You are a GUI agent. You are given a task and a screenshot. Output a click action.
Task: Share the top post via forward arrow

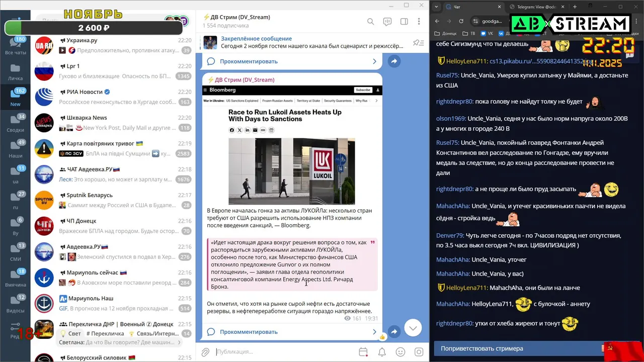(x=394, y=61)
